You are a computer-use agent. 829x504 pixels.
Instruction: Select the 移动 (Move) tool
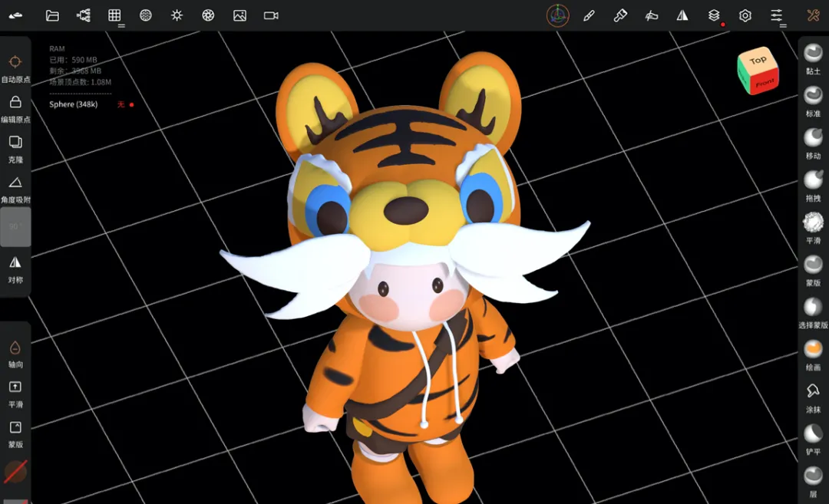(813, 143)
